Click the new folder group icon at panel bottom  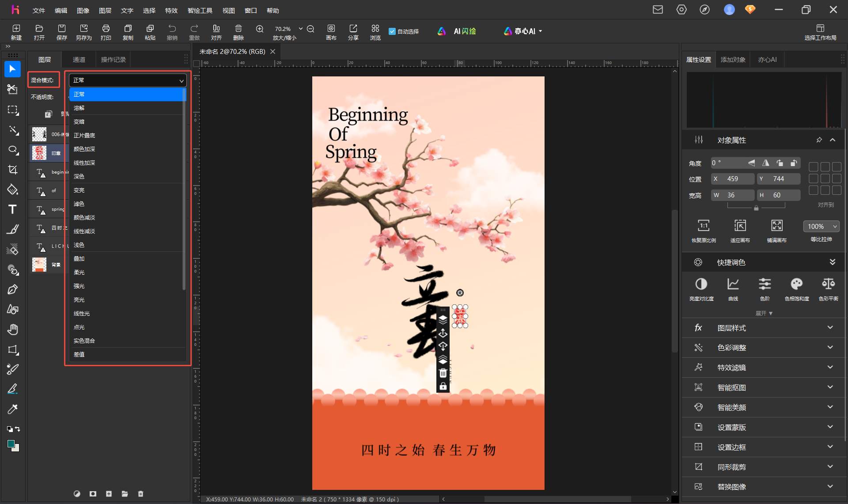125,494
